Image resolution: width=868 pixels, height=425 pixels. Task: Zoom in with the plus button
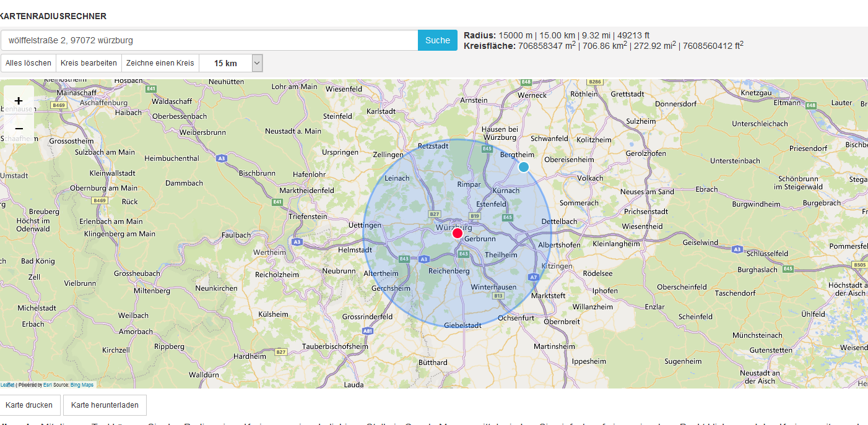[19, 101]
